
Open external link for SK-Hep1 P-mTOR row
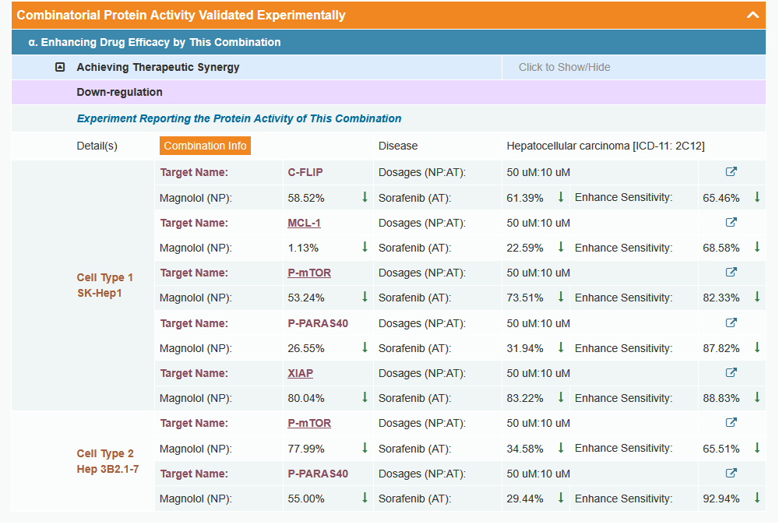pos(731,273)
